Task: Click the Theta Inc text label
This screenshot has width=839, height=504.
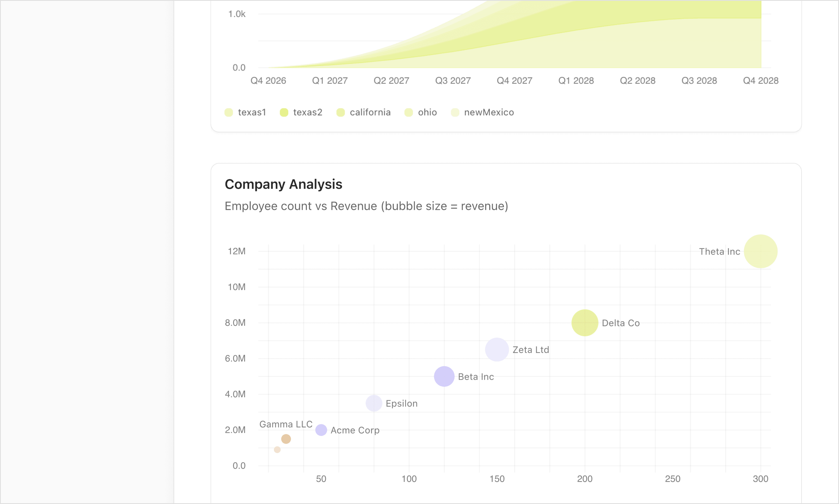Action: pos(719,252)
